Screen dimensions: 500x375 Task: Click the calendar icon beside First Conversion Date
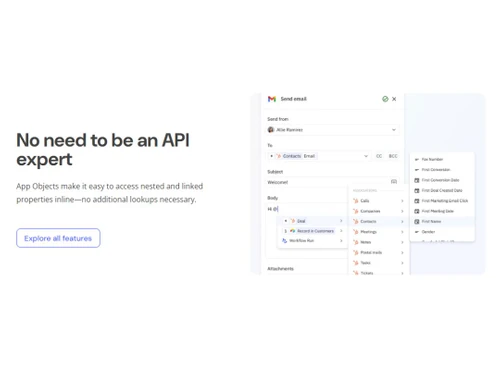point(417,180)
